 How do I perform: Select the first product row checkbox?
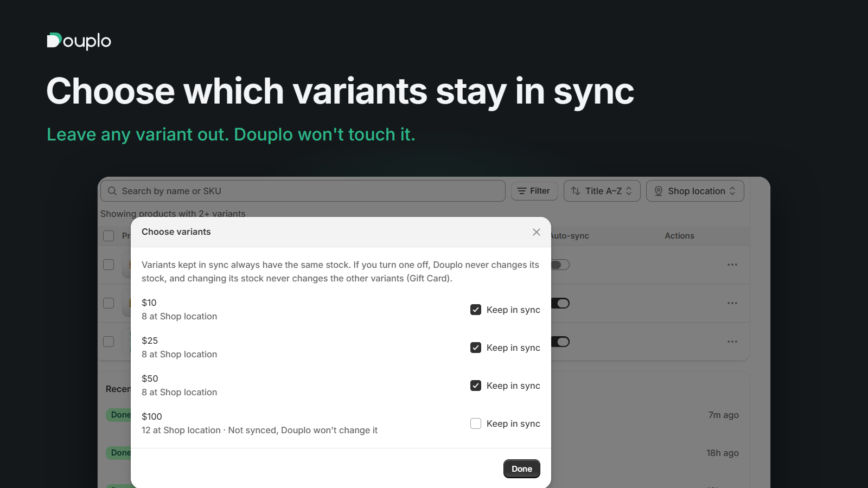(108, 265)
